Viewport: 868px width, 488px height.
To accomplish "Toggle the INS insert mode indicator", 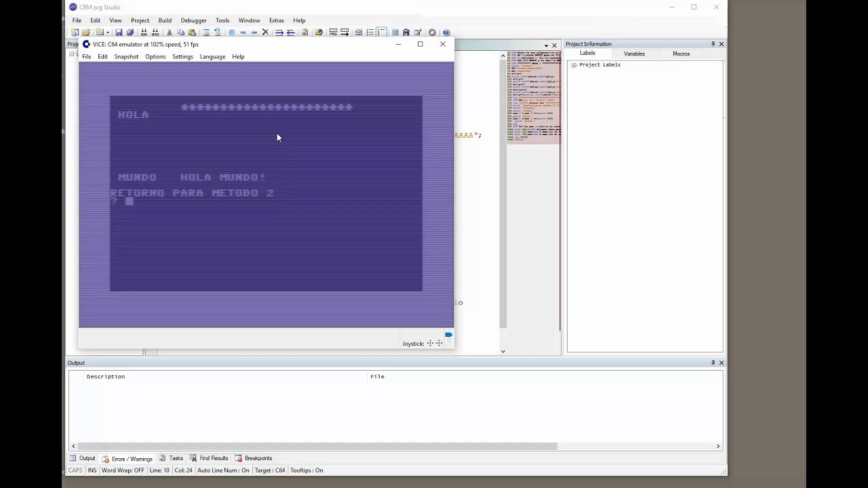I will pyautogui.click(x=92, y=470).
